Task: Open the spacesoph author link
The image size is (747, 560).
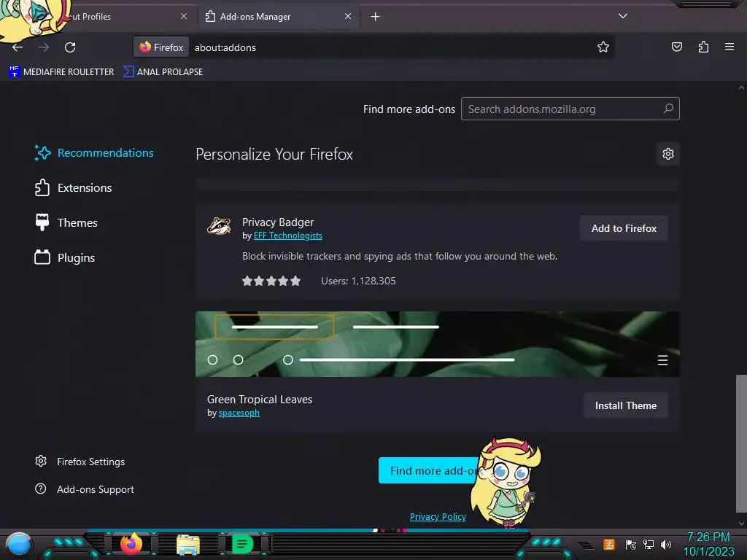Action: 239,413
